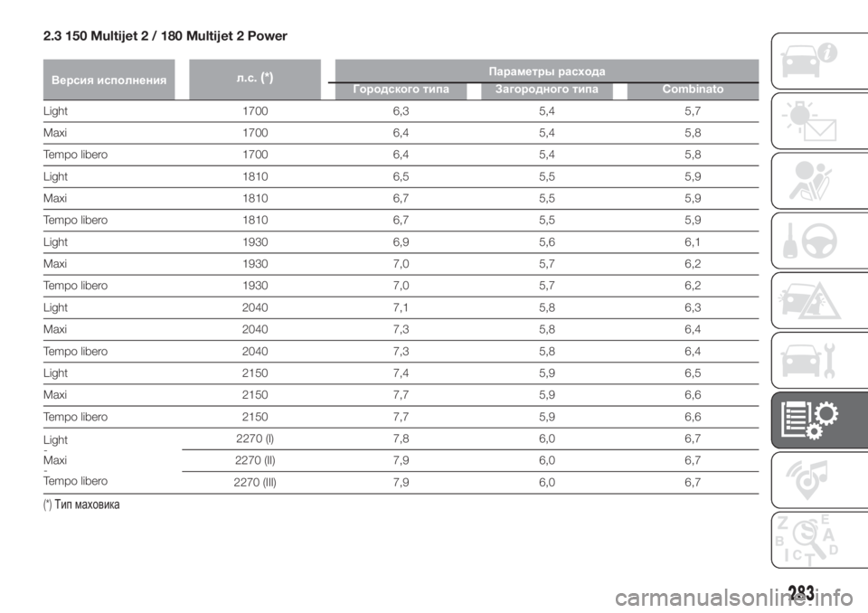
Task: Open the emergency warning triangle tab icon
Action: (x=820, y=300)
